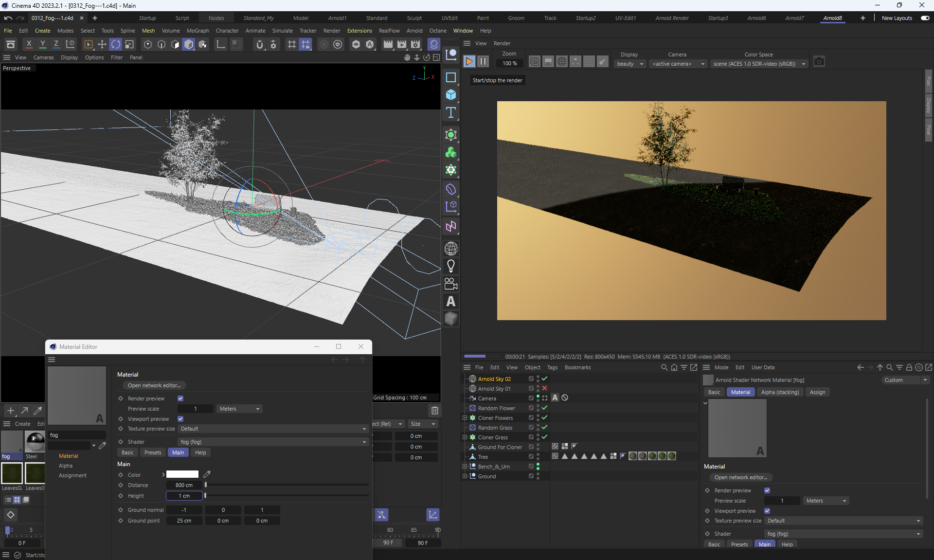Uncheck Viewport preview in Material Editor
The height and width of the screenshot is (560, 934).
pyautogui.click(x=180, y=419)
